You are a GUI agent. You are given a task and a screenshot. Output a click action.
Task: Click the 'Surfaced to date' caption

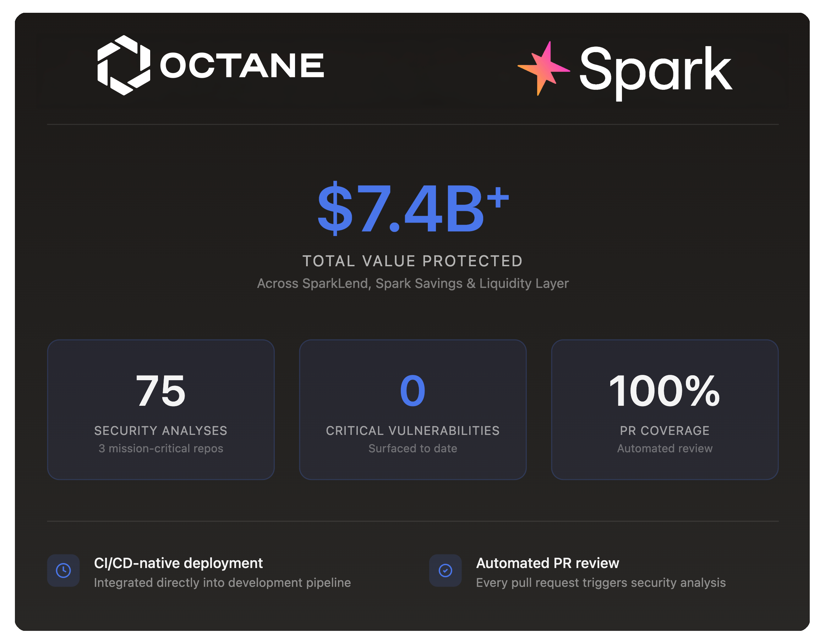(412, 448)
